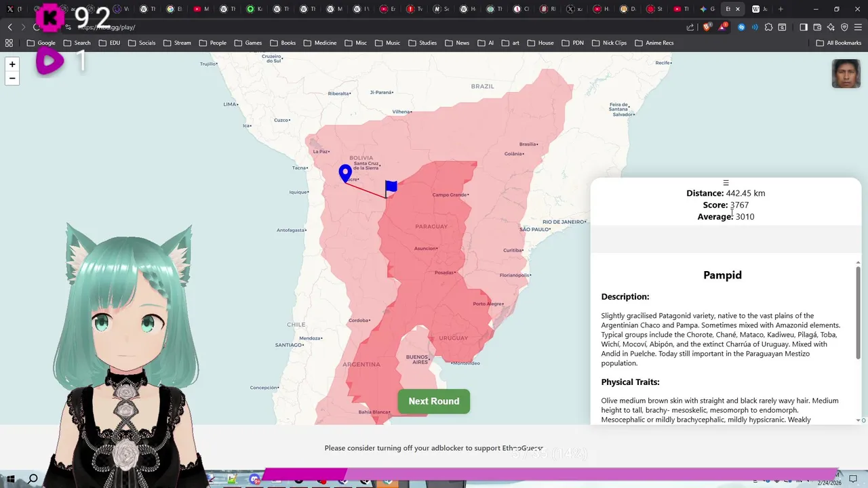Switch to the last Wikipedia tab
The image size is (868, 488).
[759, 9]
